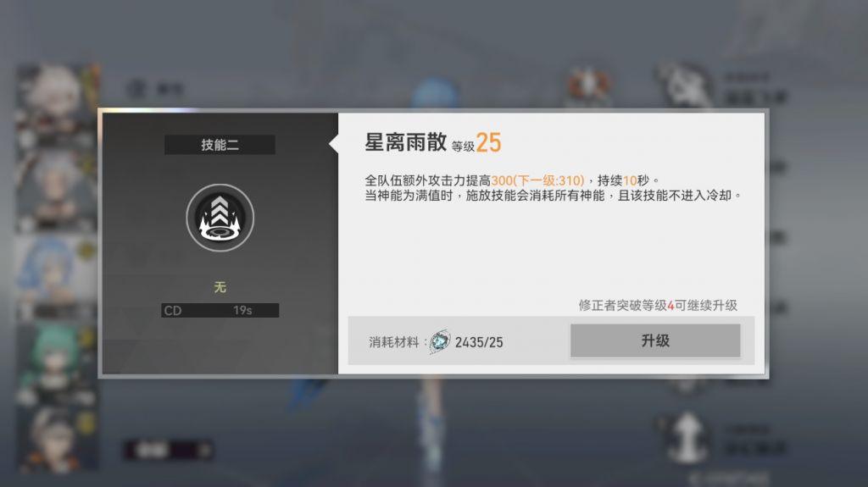Viewport: 868px width, 487px height.
Task: Click the orange level number 25
Action: tap(488, 143)
